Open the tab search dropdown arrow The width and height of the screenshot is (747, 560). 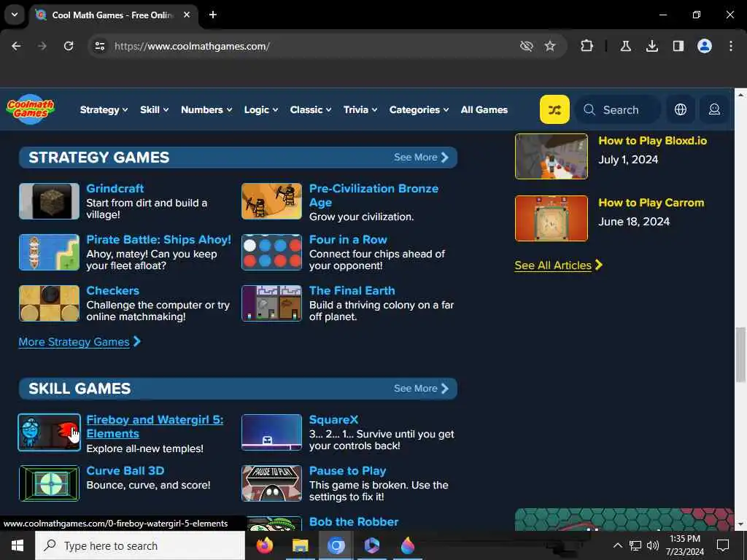click(15, 15)
